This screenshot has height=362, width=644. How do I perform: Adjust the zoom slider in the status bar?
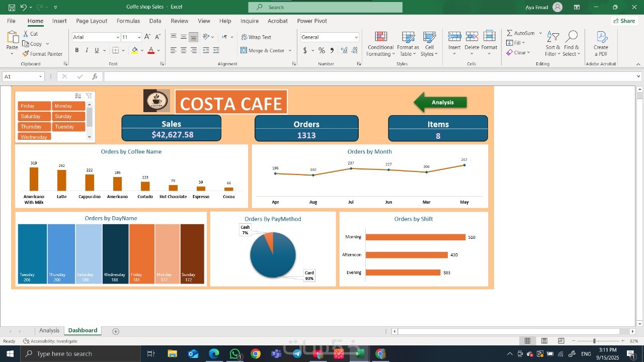594,341
